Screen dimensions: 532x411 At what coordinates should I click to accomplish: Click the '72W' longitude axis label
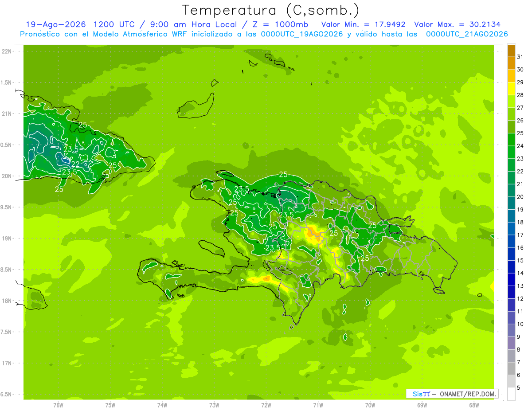266,405
